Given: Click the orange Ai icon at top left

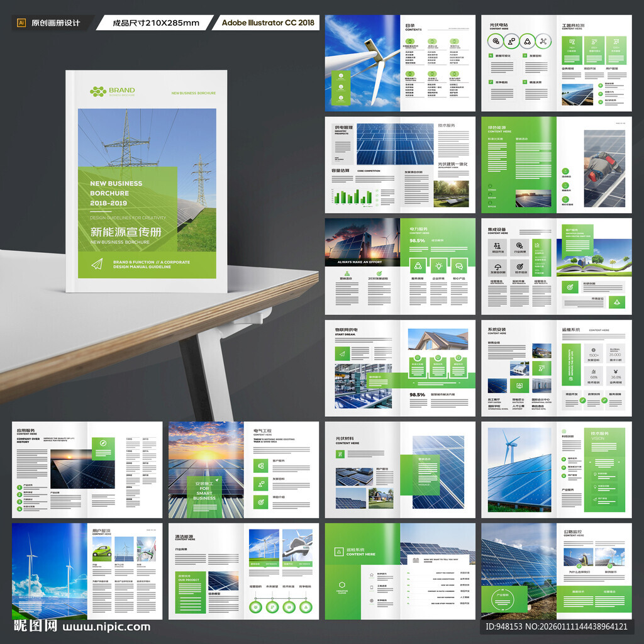Looking at the screenshot, I should pyautogui.click(x=21, y=23).
